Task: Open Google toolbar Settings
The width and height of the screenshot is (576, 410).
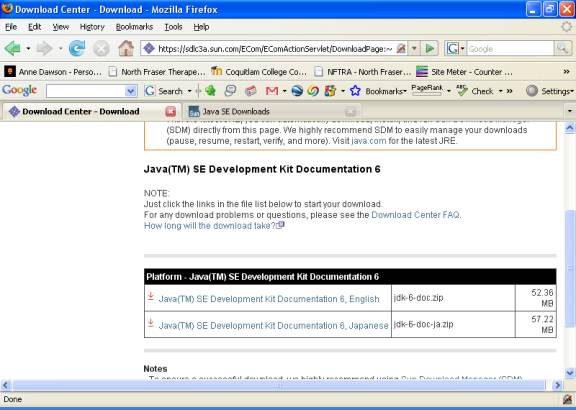Action: tap(549, 91)
